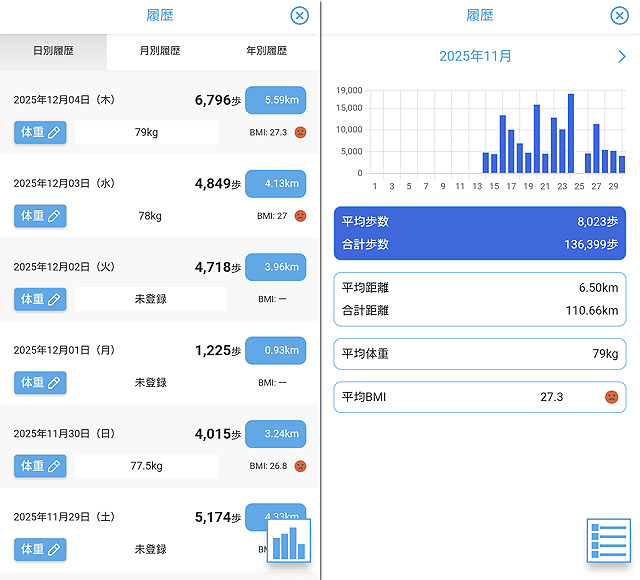Image resolution: width=640 pixels, height=580 pixels.
Task: Edit weight for 2025年12月03日
Action: 40,215
